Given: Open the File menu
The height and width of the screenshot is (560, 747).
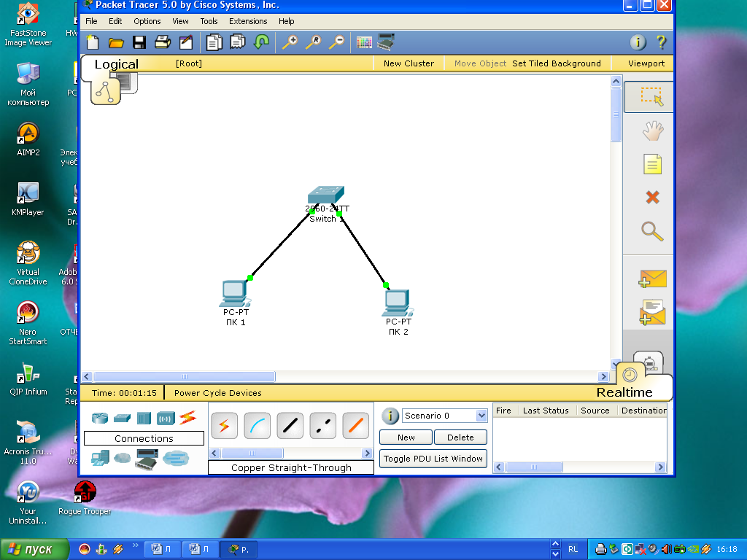Looking at the screenshot, I should [91, 21].
